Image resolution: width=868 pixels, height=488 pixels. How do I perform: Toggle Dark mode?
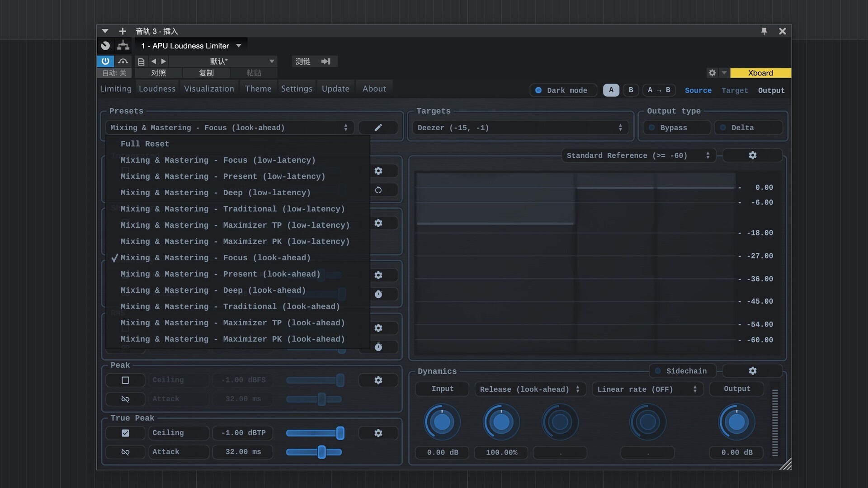(x=563, y=90)
